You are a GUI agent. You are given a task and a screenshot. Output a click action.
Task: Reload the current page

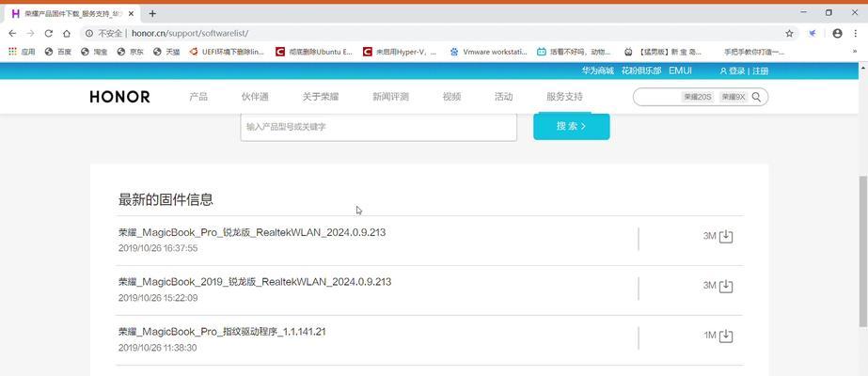(x=49, y=33)
